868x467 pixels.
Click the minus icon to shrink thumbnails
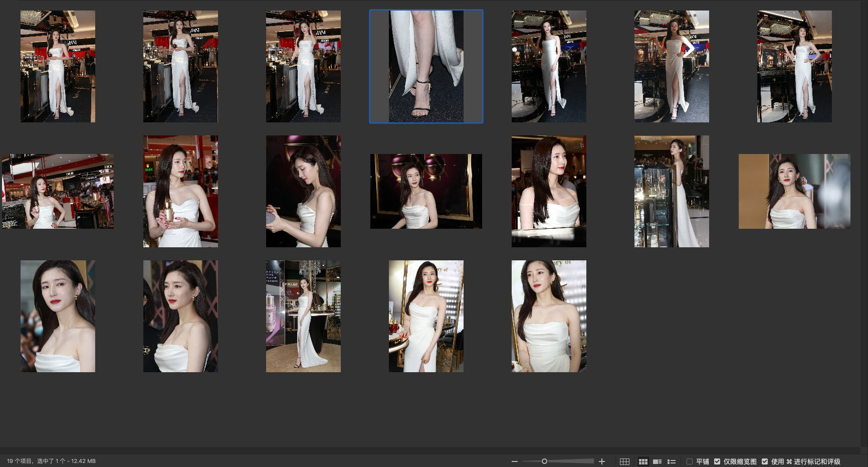[x=514, y=461]
